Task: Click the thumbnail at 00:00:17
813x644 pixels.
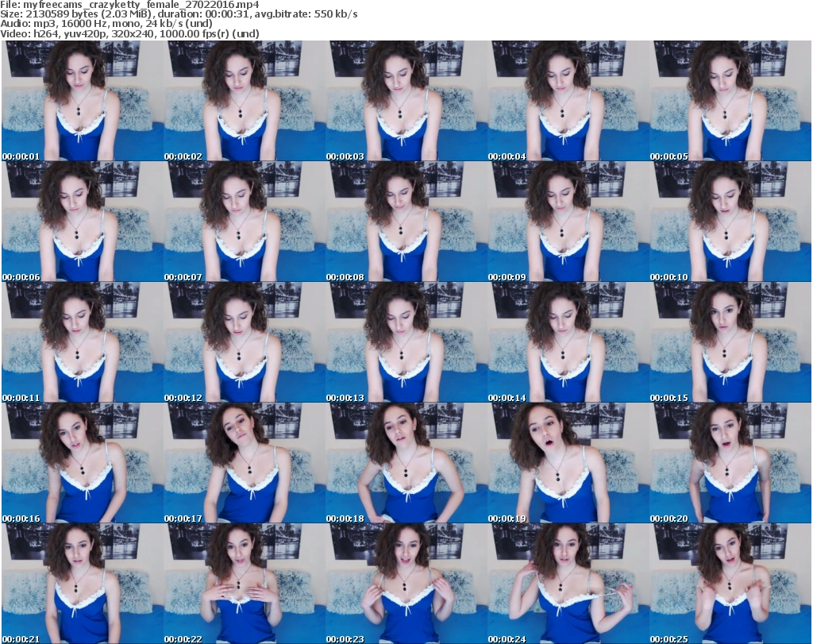Action: tap(244, 463)
